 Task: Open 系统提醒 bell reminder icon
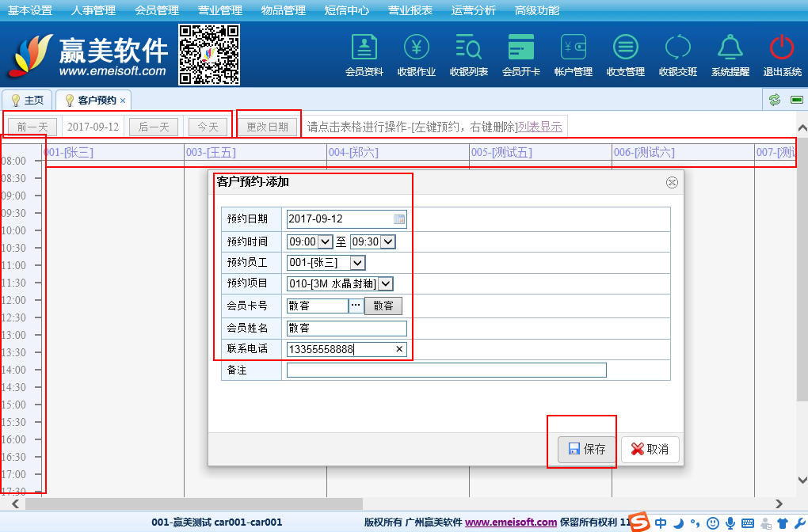click(x=730, y=48)
